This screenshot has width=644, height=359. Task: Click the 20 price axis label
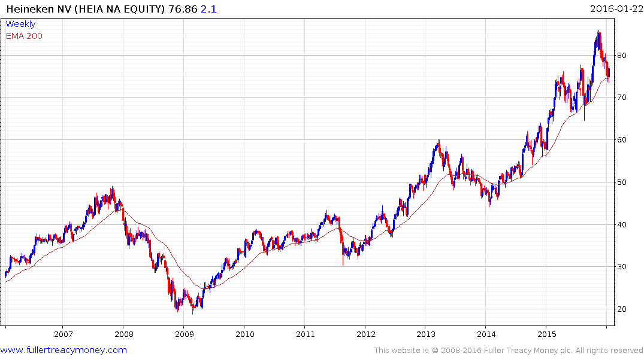click(x=622, y=309)
